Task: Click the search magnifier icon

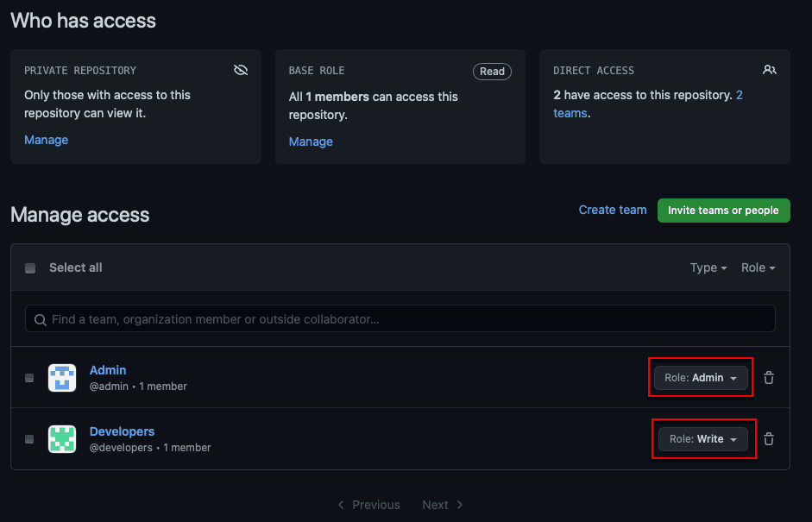Action: coord(40,320)
